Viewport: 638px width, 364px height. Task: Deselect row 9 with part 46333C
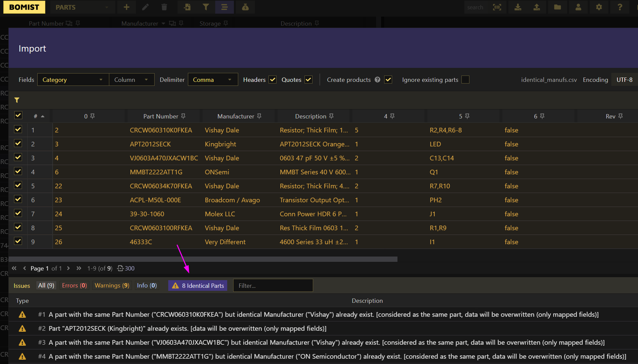coord(18,241)
